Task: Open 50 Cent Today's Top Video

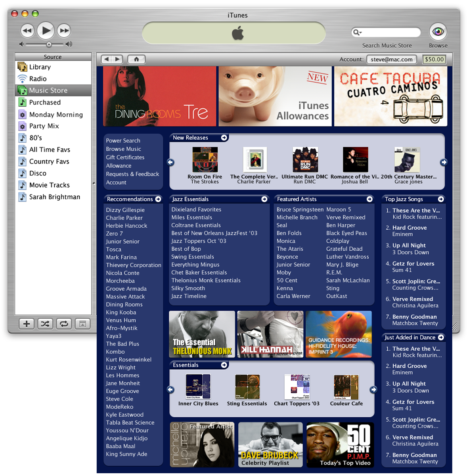Action: [340, 445]
